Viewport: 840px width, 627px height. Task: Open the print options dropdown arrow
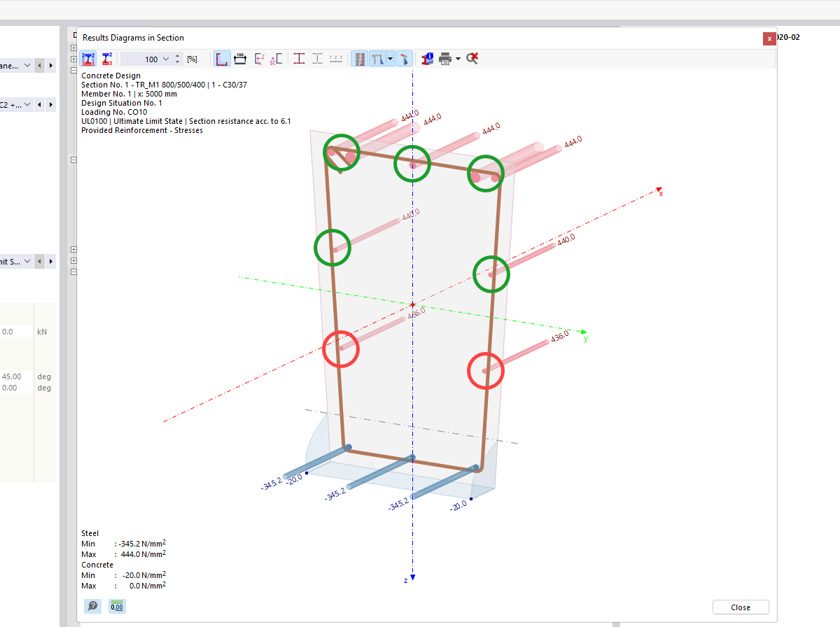tap(458, 59)
